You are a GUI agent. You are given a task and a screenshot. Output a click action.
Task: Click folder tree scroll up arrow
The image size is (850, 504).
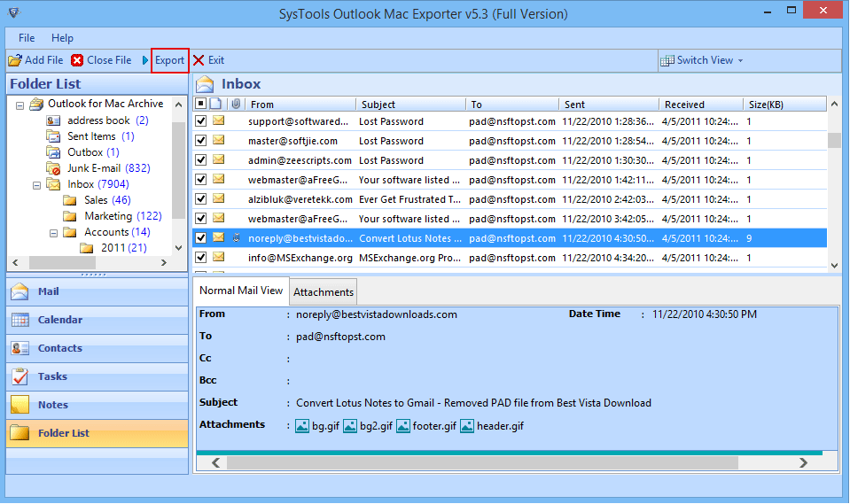pos(178,105)
